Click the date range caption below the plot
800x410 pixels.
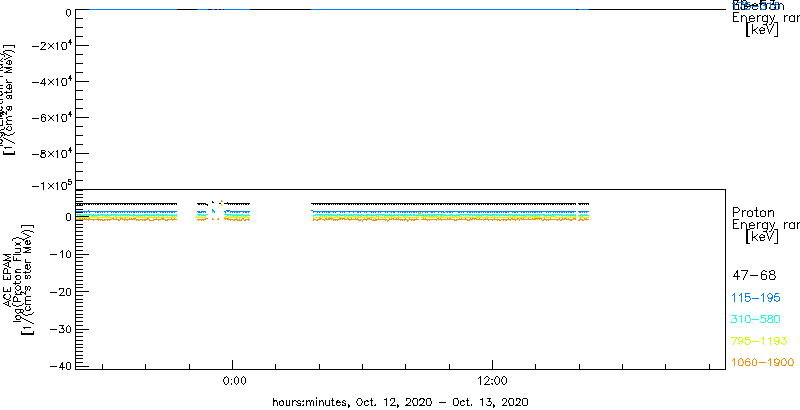tap(401, 402)
